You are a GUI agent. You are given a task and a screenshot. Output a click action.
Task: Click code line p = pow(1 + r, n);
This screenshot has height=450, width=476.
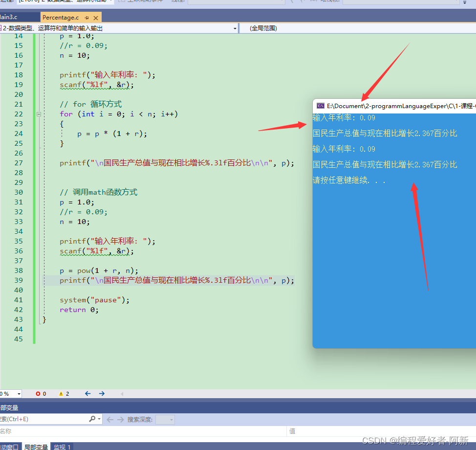(x=99, y=270)
